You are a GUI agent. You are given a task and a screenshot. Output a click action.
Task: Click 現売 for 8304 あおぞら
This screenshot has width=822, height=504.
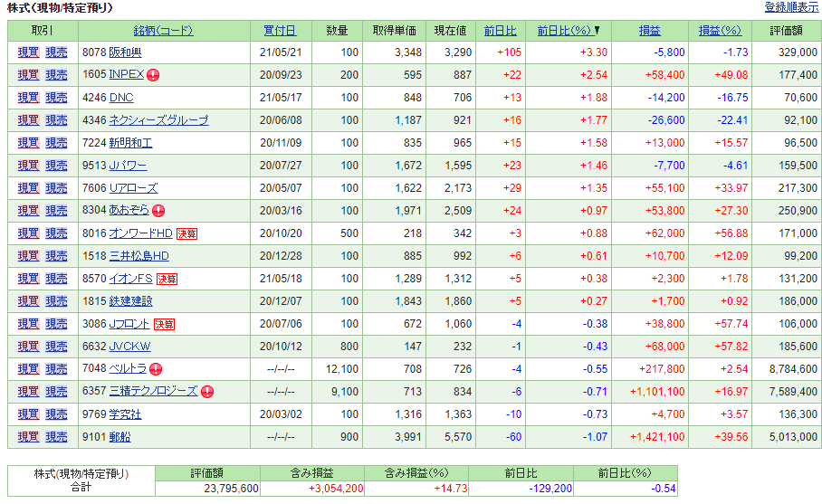(x=57, y=211)
